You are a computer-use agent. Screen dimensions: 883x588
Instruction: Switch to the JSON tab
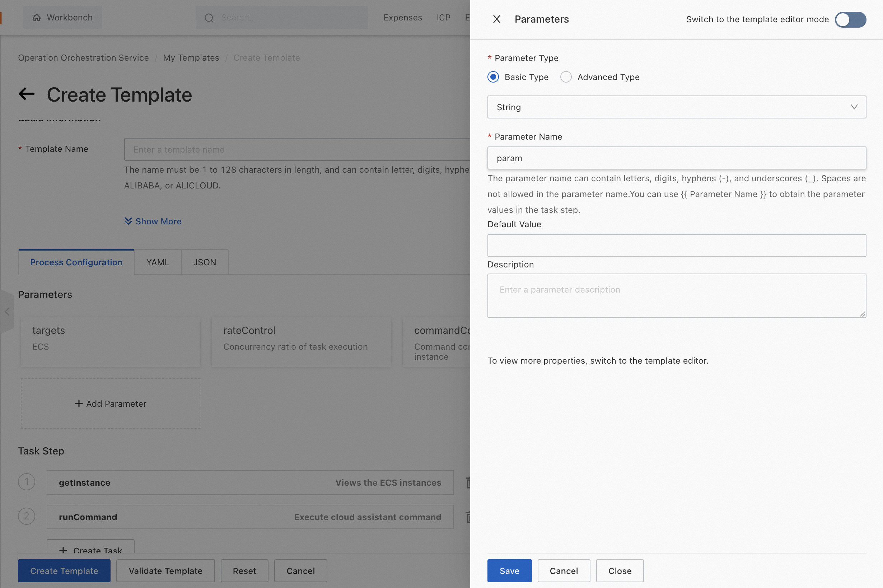[x=204, y=262]
